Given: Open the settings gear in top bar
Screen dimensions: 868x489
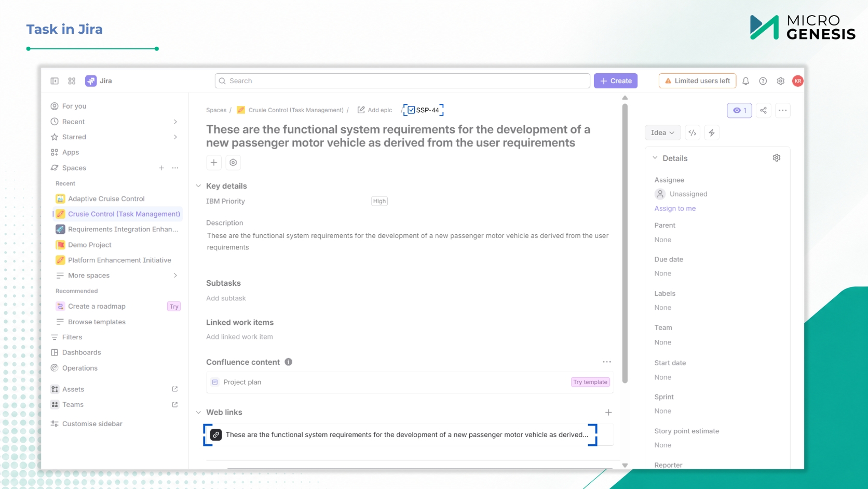Looking at the screenshot, I should pos(780,81).
